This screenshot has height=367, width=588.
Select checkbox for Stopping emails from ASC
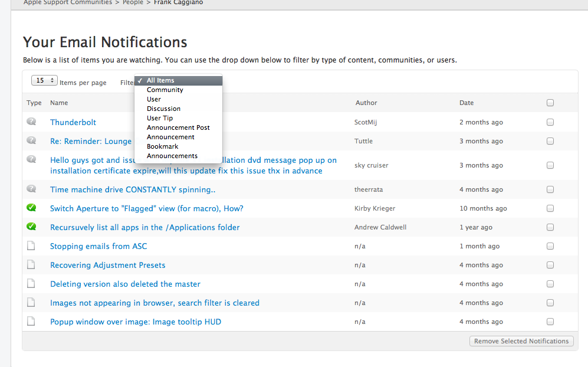550,246
